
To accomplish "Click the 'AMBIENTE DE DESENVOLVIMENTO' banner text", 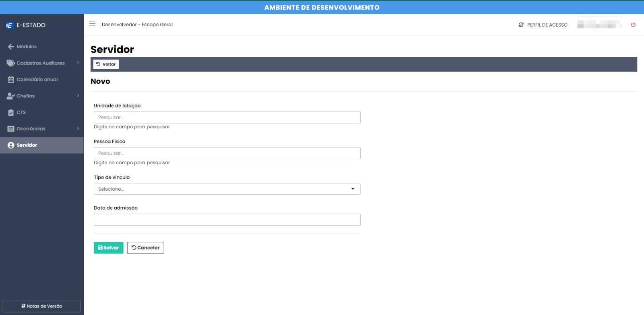I will click(x=322, y=8).
